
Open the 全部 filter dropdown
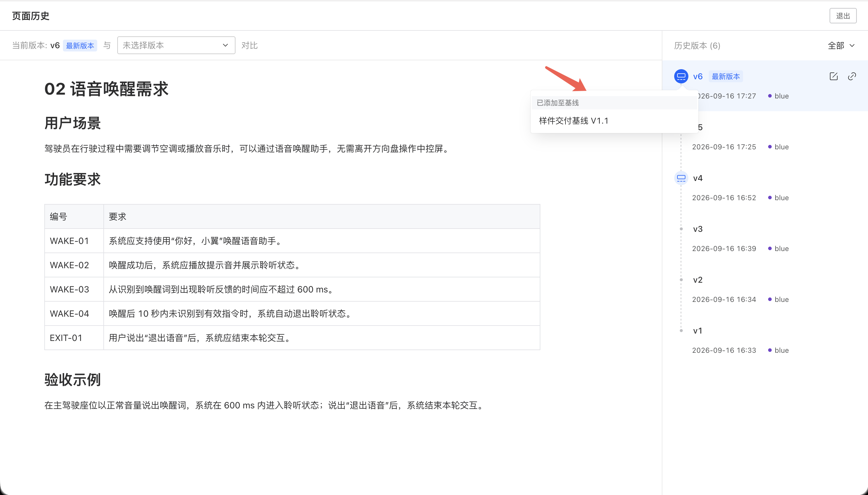click(x=841, y=46)
